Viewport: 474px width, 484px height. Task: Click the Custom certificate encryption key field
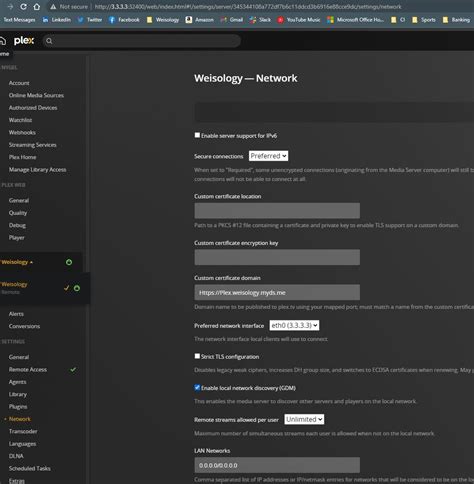[277, 257]
